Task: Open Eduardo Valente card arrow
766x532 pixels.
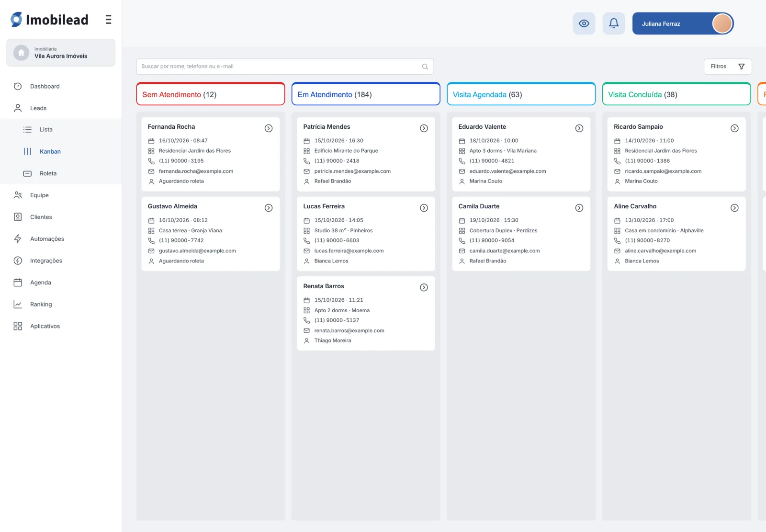Action: pyautogui.click(x=579, y=128)
